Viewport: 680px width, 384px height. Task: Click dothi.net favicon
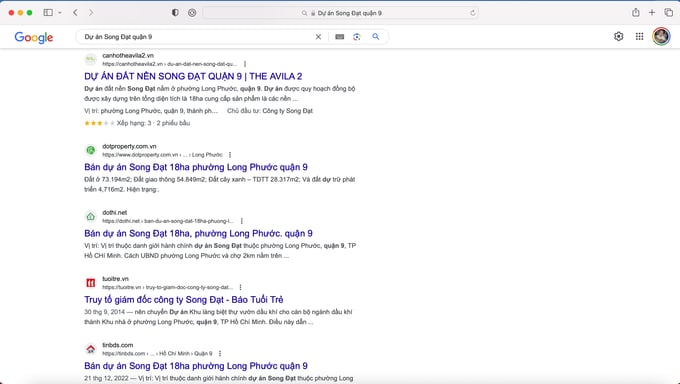[x=90, y=216]
